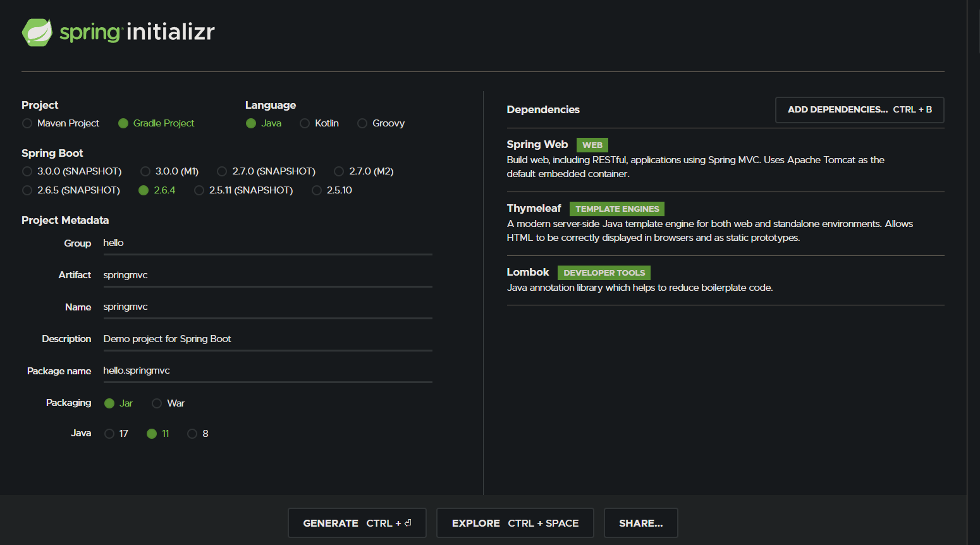Select Spring Boot 2.7.0 (SNAPSHOT)

click(266, 171)
